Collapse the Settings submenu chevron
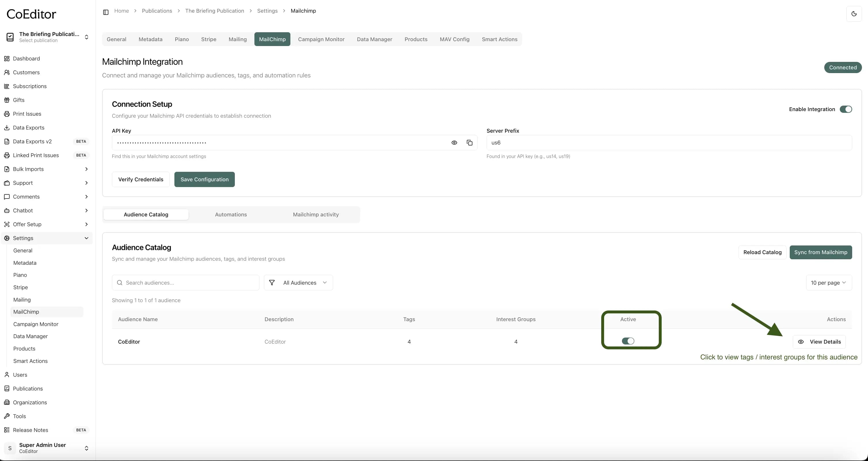This screenshot has width=868, height=461. pos(86,238)
